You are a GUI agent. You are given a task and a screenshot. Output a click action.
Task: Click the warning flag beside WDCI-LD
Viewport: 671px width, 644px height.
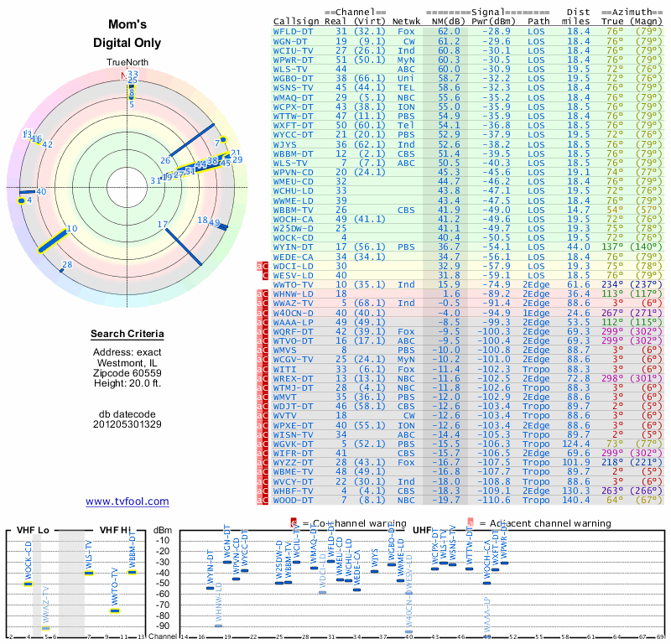tap(263, 266)
